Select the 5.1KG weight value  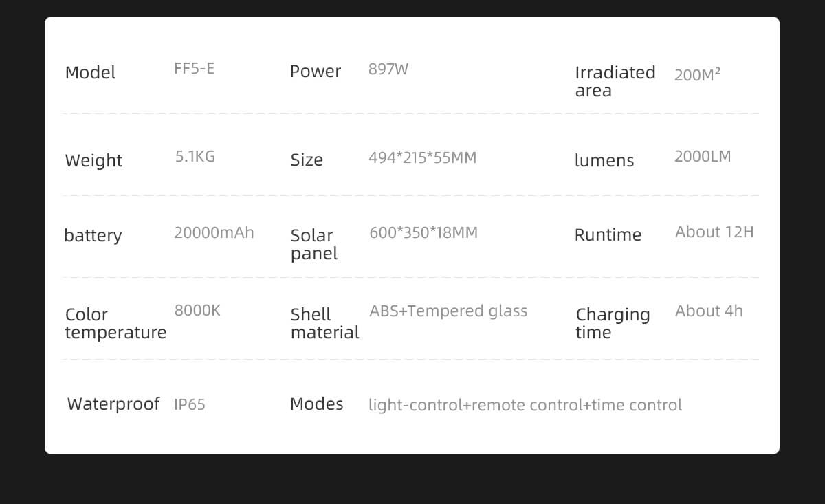pyautogui.click(x=195, y=156)
